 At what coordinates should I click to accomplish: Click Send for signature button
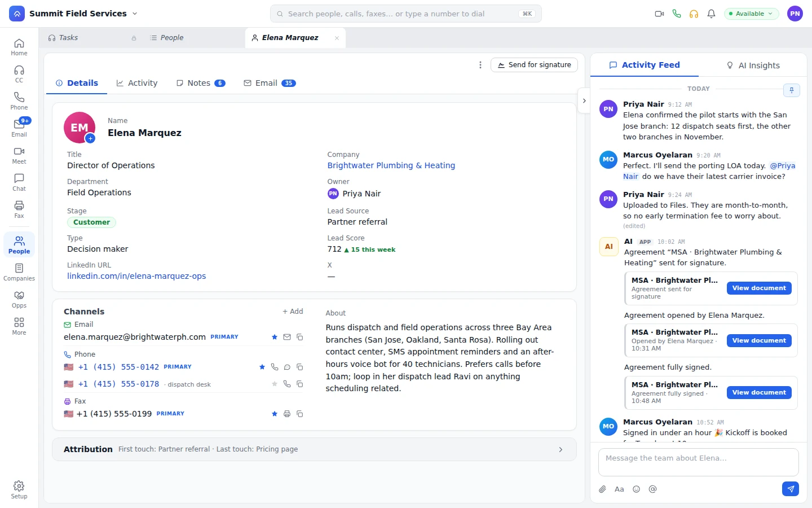(534, 65)
